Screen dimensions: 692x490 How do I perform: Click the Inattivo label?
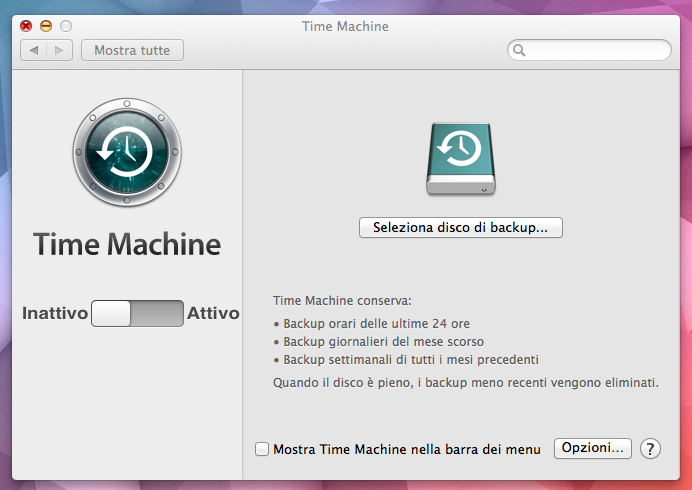55,313
